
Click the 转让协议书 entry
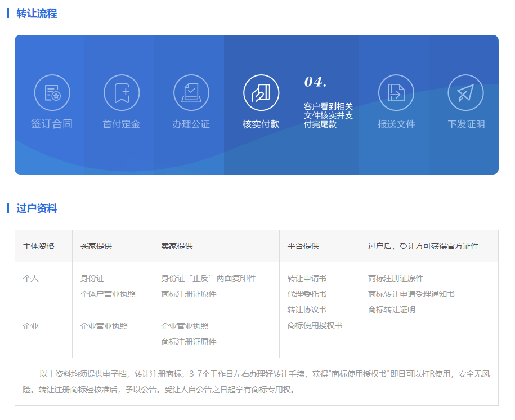tap(307, 310)
